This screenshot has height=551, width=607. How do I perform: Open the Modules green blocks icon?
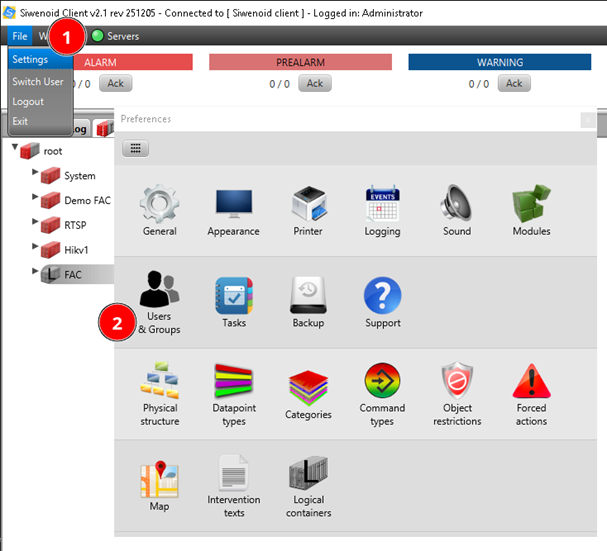point(531,205)
